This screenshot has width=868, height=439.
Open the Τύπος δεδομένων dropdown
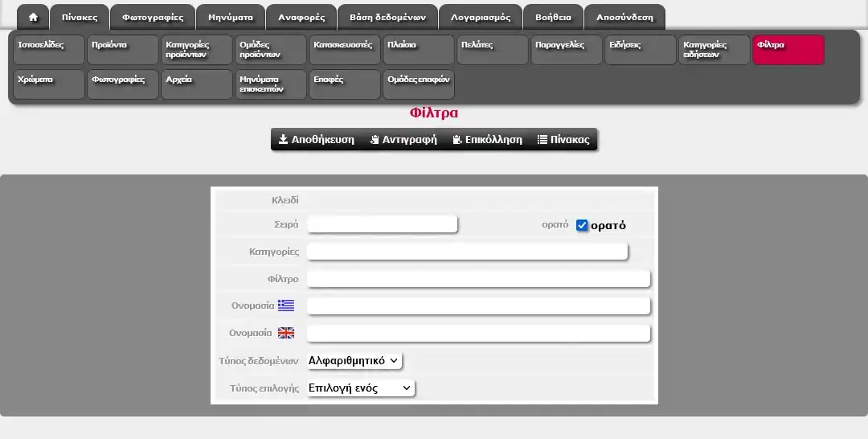tap(354, 361)
